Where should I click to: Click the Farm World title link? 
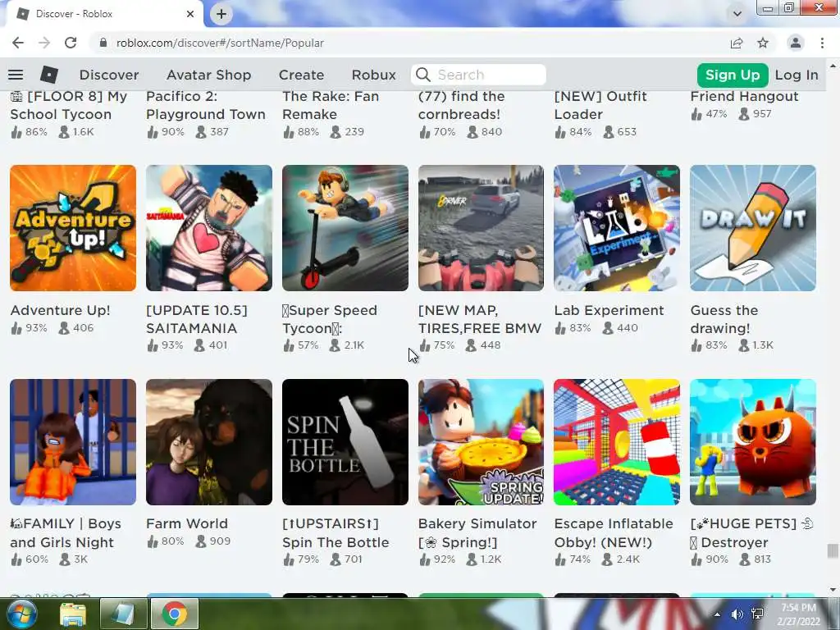pyautogui.click(x=187, y=523)
